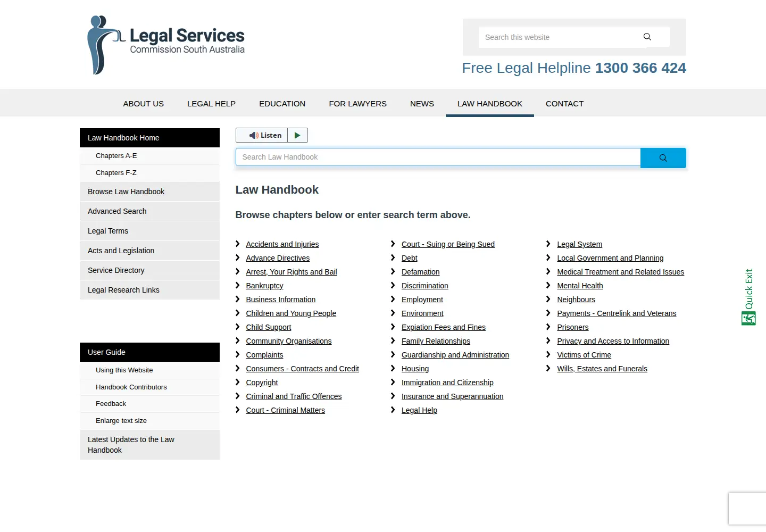Open Service Directory sidebar item
Screen dimensions: 766x532
click(149, 270)
